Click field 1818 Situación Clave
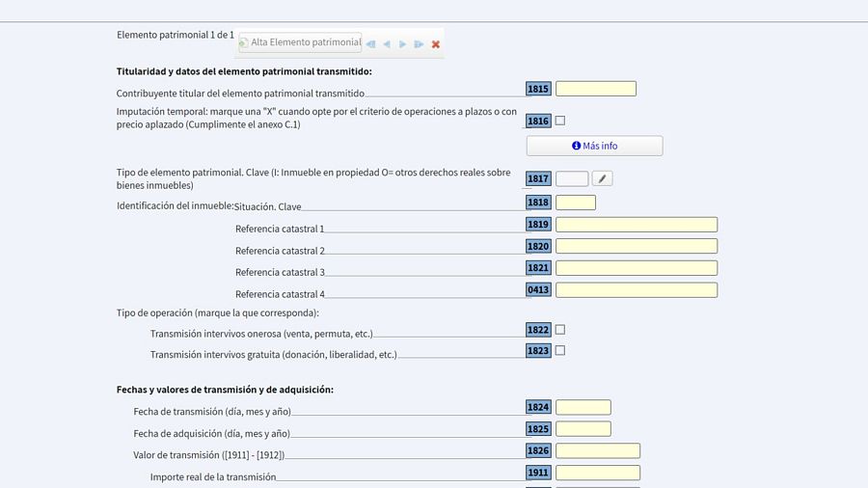Screen dimensions: 868x488 click(575, 203)
